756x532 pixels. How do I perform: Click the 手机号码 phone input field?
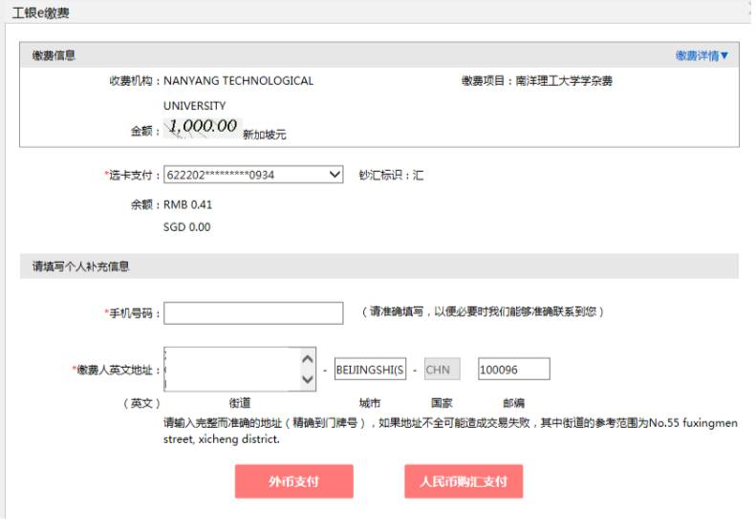click(253, 313)
